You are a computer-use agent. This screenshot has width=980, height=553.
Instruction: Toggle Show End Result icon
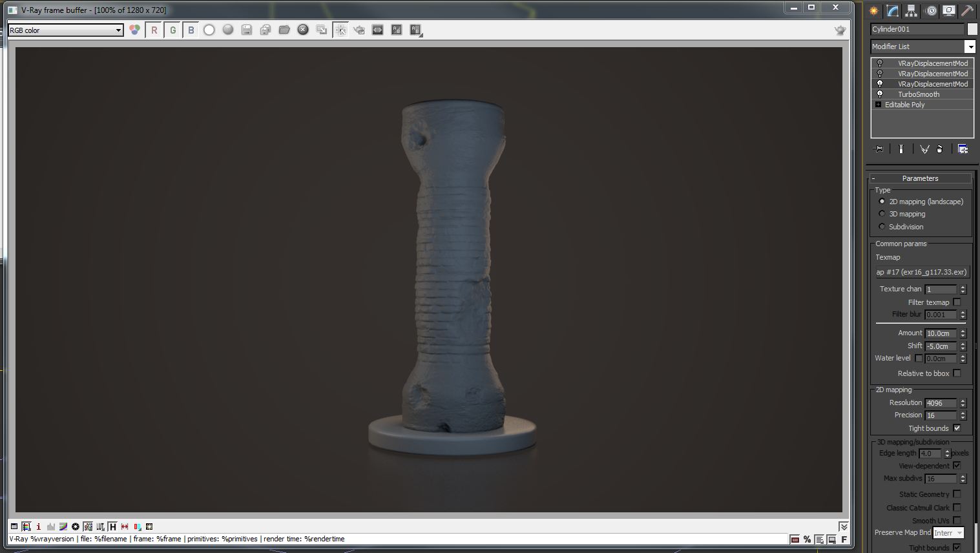(x=901, y=149)
